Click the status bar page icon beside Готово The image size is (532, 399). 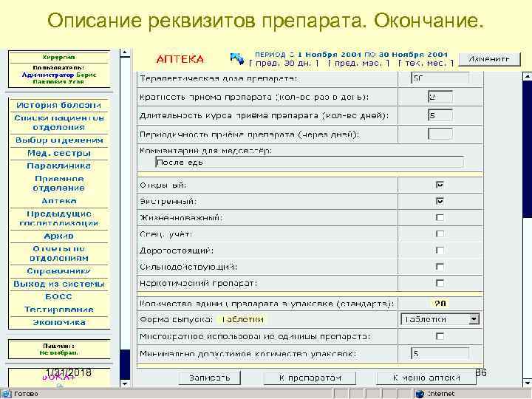click(x=7, y=394)
